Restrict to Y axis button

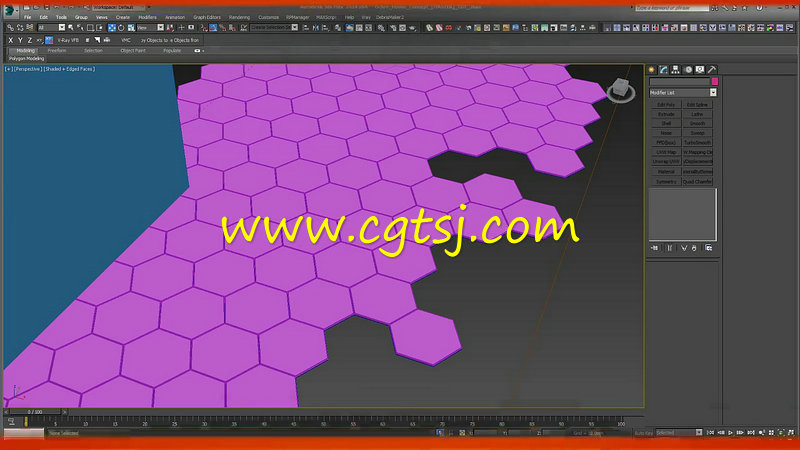click(20, 40)
